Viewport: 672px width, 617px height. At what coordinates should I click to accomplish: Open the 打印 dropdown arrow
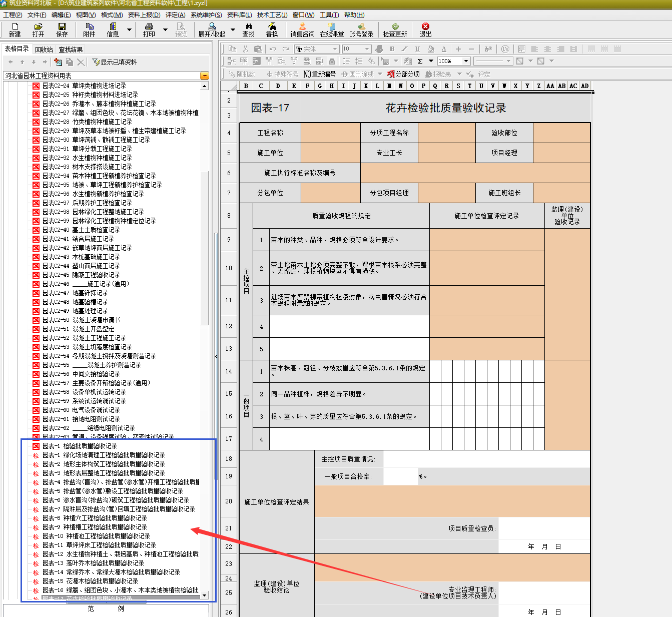click(166, 30)
